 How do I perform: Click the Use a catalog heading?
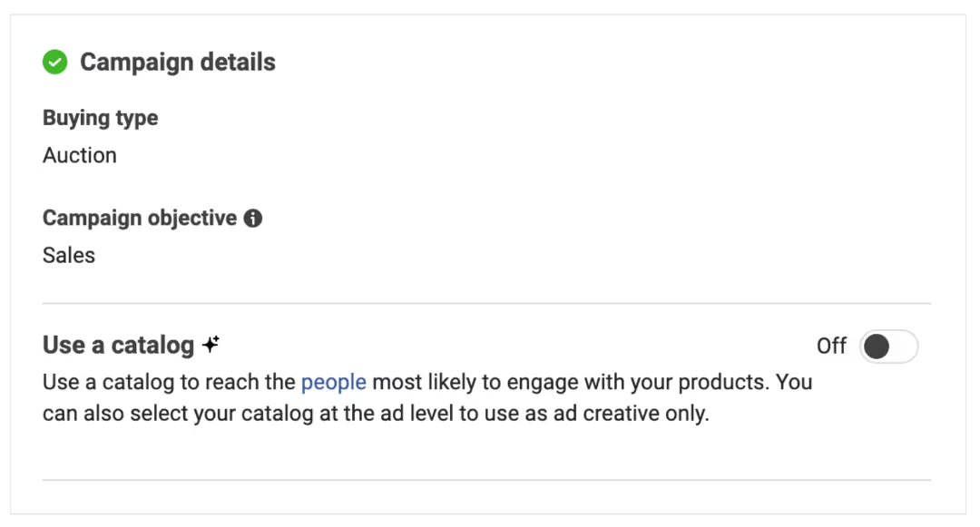tap(118, 346)
